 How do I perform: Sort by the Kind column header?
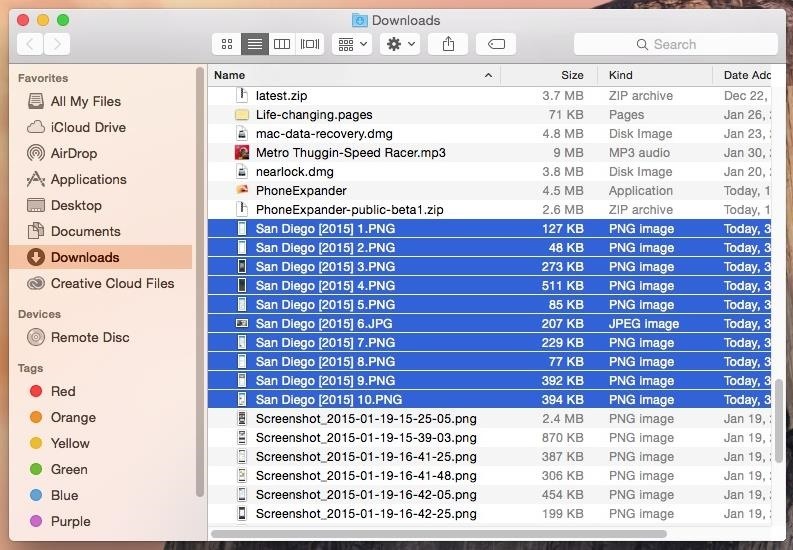655,75
